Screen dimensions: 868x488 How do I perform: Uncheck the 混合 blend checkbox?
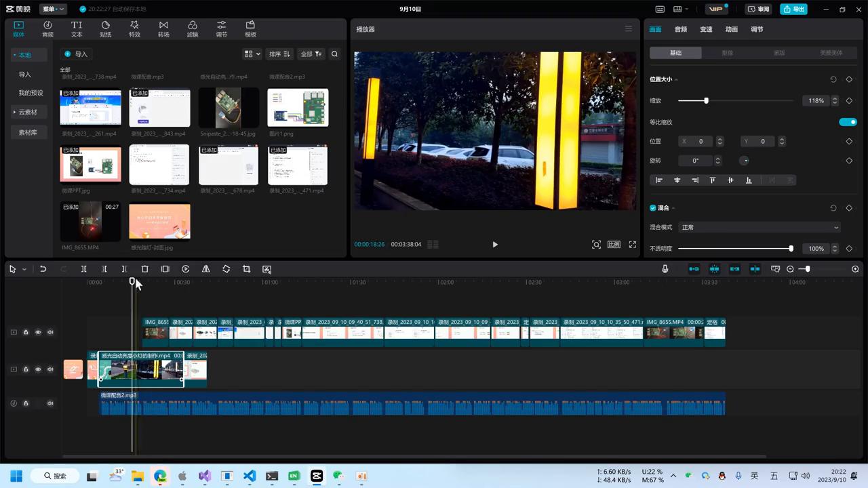652,208
